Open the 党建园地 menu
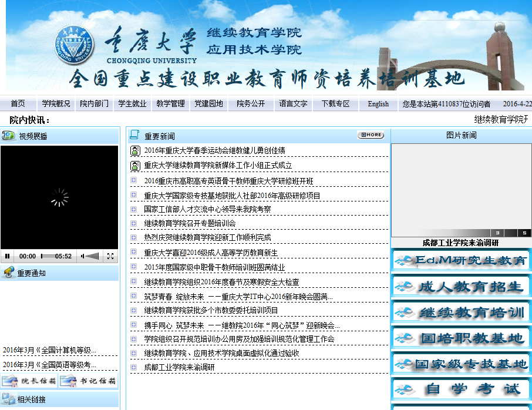 pyautogui.click(x=208, y=103)
